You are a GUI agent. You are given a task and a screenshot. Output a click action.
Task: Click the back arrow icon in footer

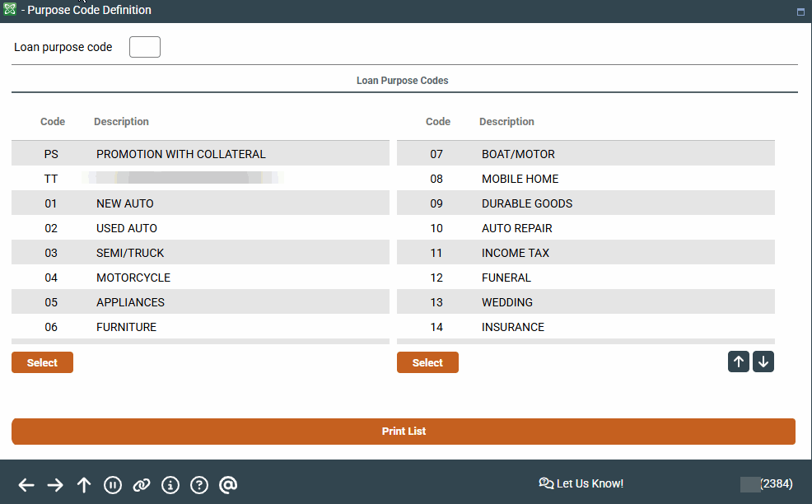pos(26,485)
